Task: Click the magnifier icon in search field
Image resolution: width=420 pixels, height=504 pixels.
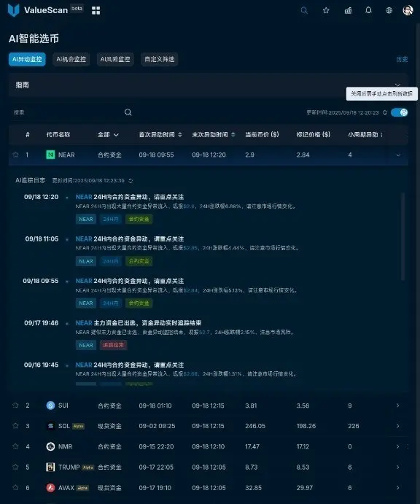Action: pos(128,112)
